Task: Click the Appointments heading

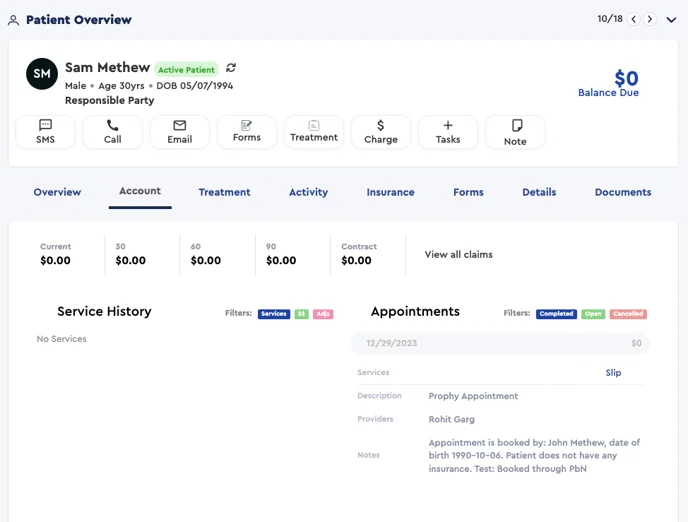Action: click(x=415, y=311)
